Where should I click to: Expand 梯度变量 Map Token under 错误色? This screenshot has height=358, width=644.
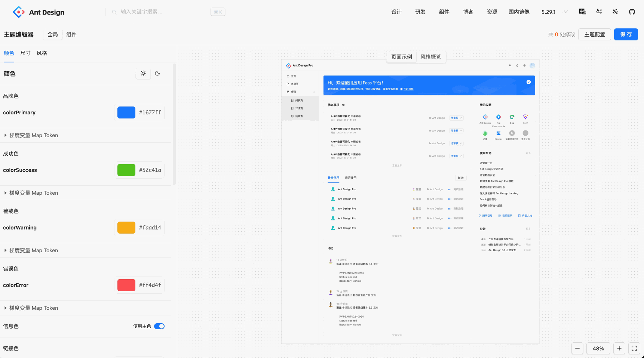(x=31, y=308)
